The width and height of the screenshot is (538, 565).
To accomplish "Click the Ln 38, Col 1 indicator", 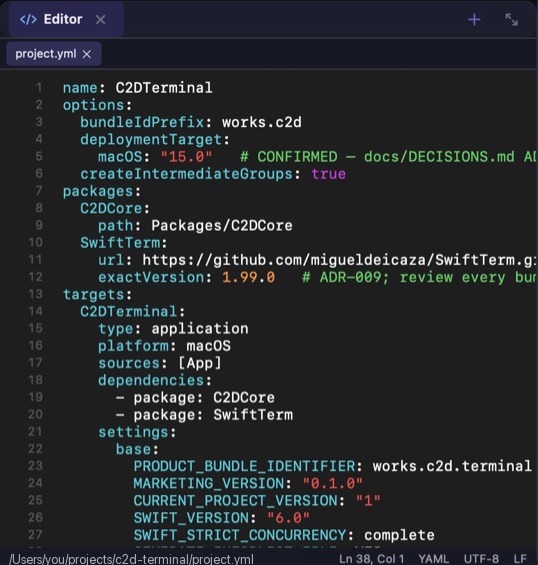I will [x=372, y=559].
